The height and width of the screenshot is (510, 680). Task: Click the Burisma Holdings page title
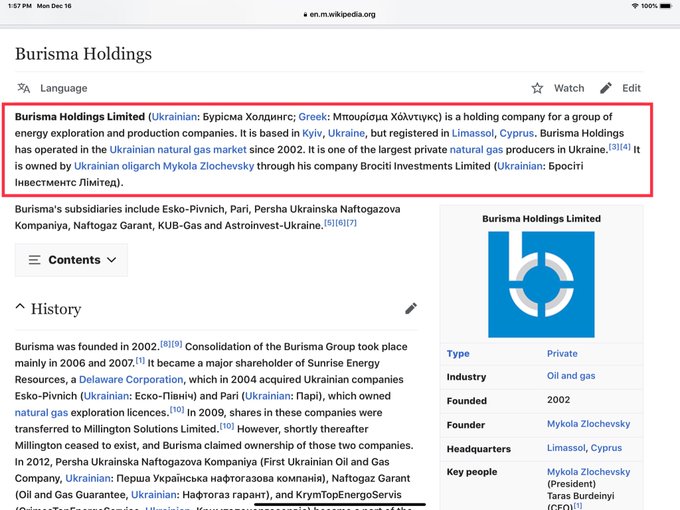pyautogui.click(x=83, y=54)
